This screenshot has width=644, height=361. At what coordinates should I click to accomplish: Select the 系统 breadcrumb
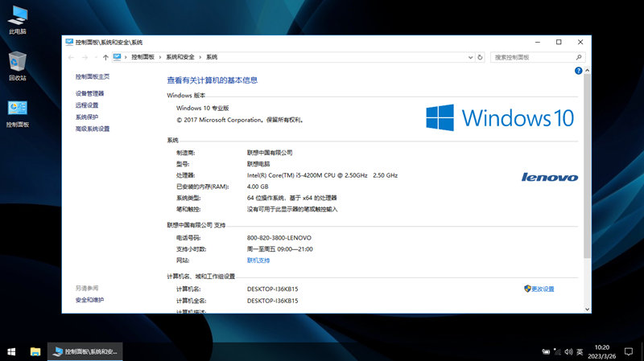click(212, 57)
